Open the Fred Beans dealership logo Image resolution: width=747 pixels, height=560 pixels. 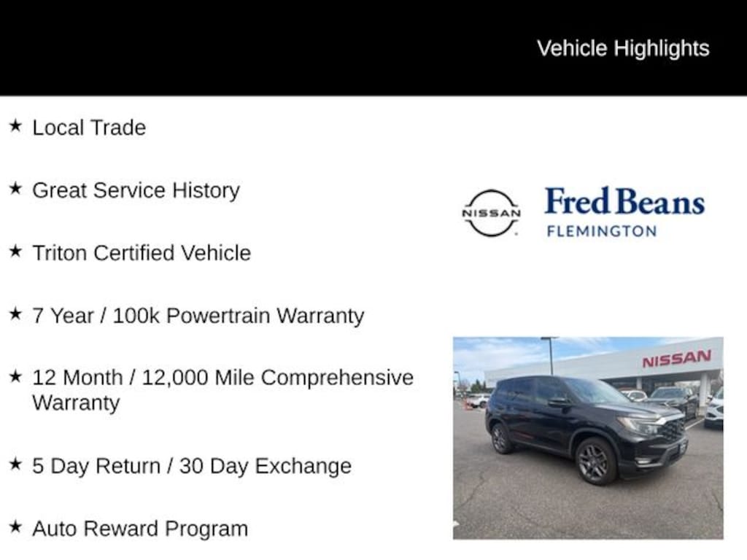tap(624, 202)
